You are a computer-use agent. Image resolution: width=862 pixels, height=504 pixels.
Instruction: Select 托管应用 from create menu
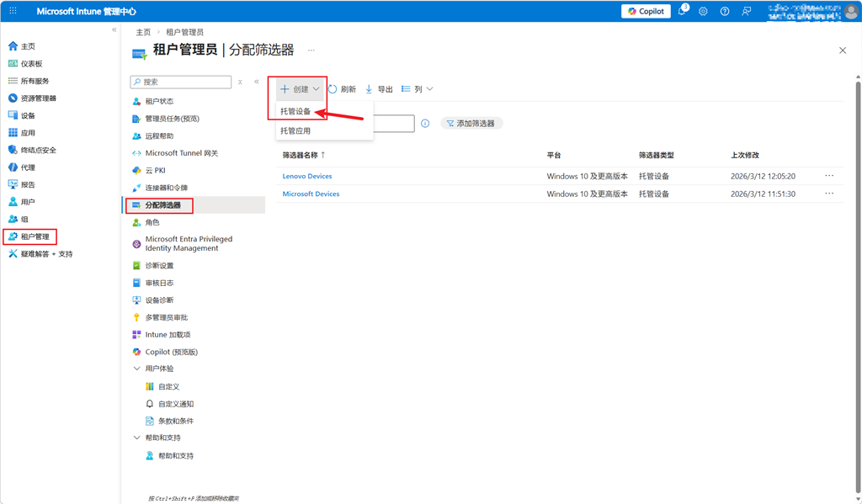point(296,131)
